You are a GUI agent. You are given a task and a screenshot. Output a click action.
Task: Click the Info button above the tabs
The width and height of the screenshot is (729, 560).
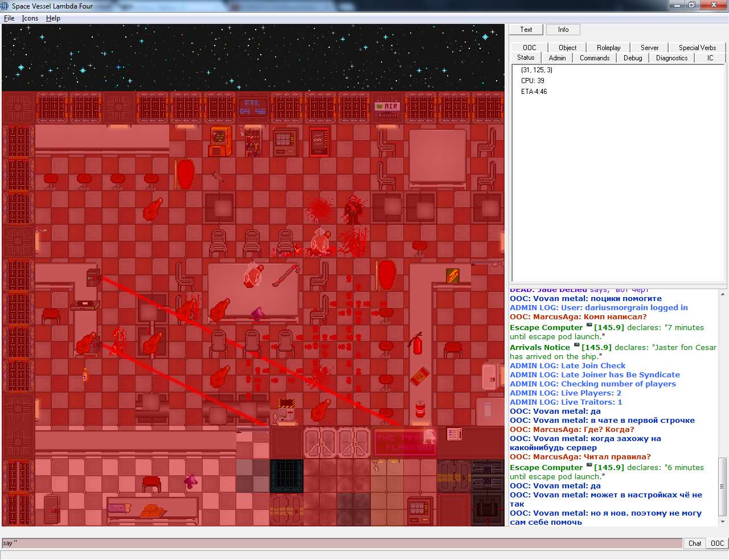[563, 30]
